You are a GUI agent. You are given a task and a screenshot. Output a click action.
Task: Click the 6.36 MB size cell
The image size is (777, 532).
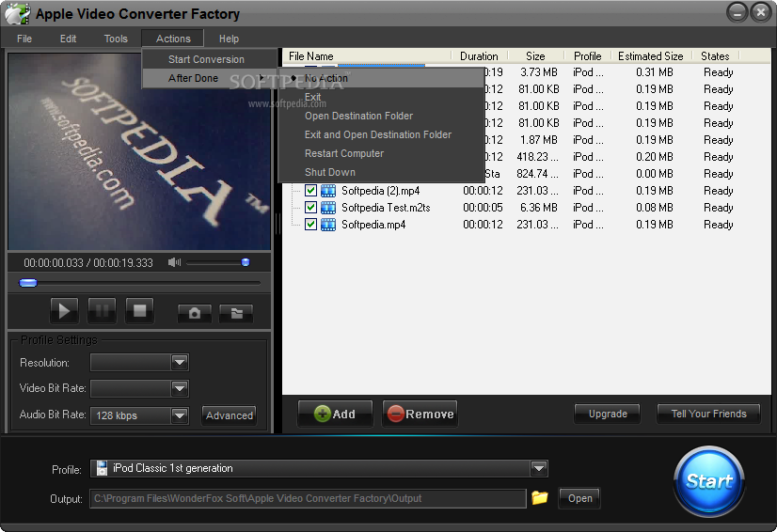pyautogui.click(x=539, y=208)
